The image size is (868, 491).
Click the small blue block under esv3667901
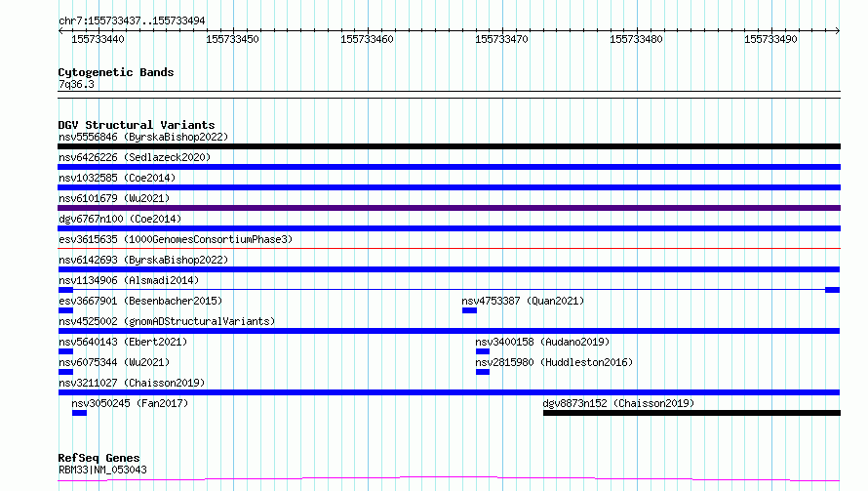(66, 310)
